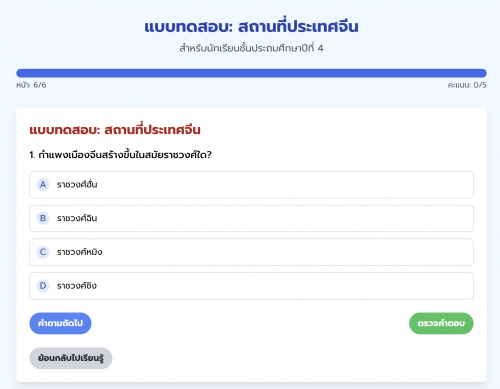Click the gray ย้อนกลับไปเรียนรู้ button
Screen dimensions: 500x389
pyautogui.click(x=71, y=358)
